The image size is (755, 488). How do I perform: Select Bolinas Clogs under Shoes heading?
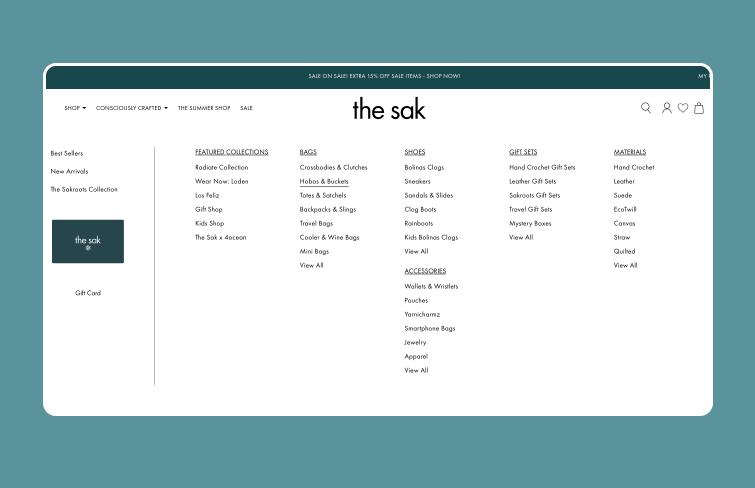pos(424,167)
